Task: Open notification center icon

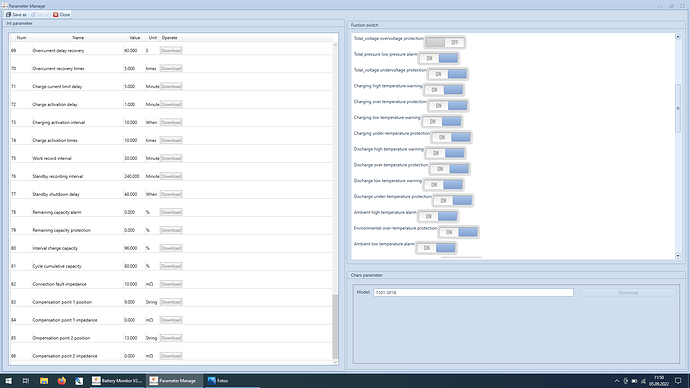Action: 678,381
